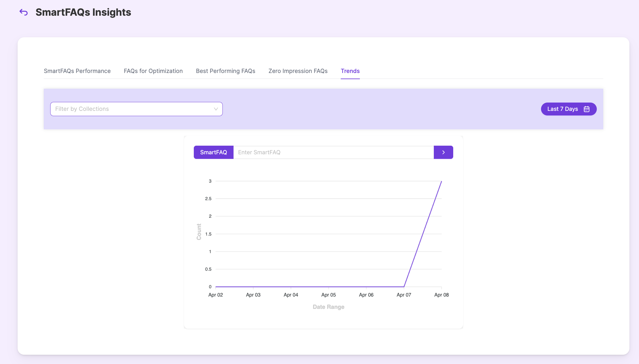
Task: Click the SmartFAQs Insights page heading
Action: coord(83,12)
